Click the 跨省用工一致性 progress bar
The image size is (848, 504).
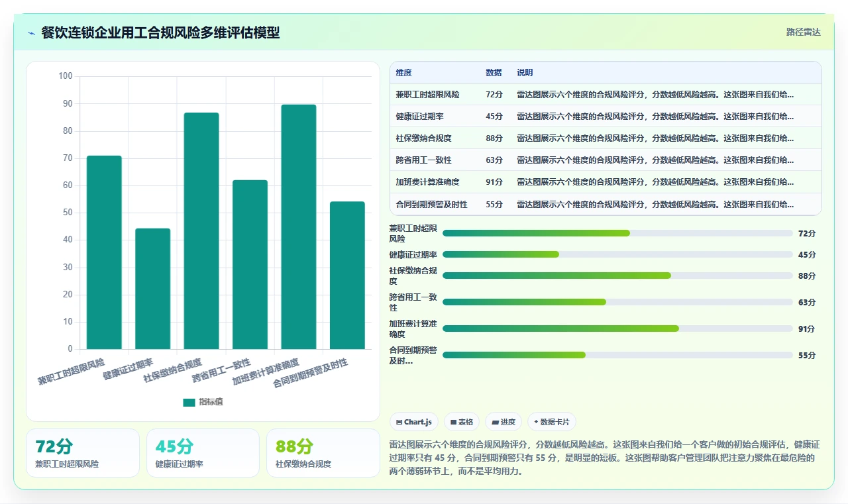(x=617, y=302)
